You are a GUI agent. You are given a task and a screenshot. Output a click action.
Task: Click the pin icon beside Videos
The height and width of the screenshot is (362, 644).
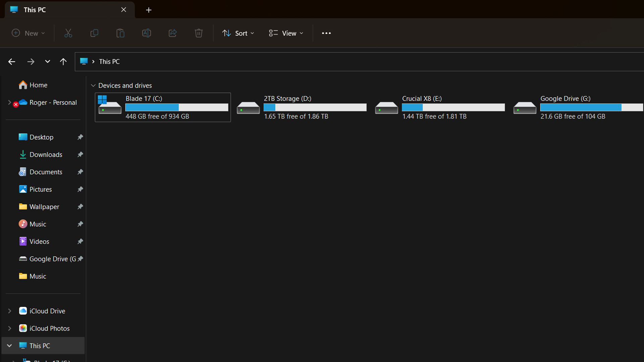(x=80, y=242)
